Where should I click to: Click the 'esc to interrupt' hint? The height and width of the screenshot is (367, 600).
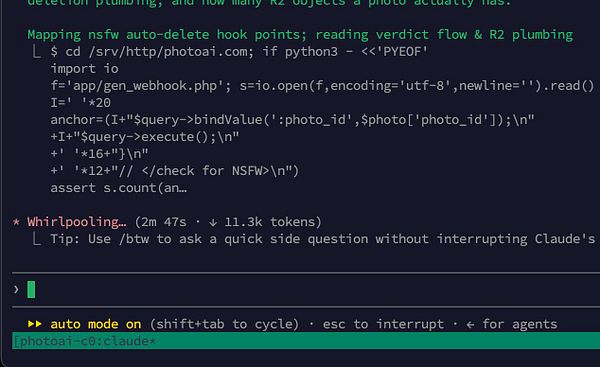tap(383, 324)
